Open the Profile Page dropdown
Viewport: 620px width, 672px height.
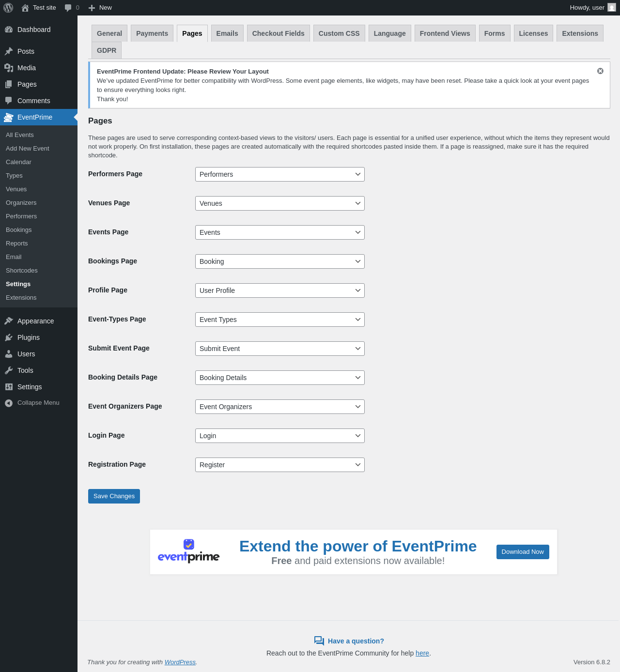(x=280, y=290)
